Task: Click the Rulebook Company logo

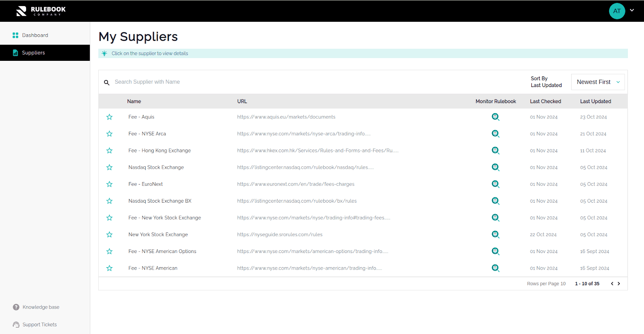Action: pos(41,11)
